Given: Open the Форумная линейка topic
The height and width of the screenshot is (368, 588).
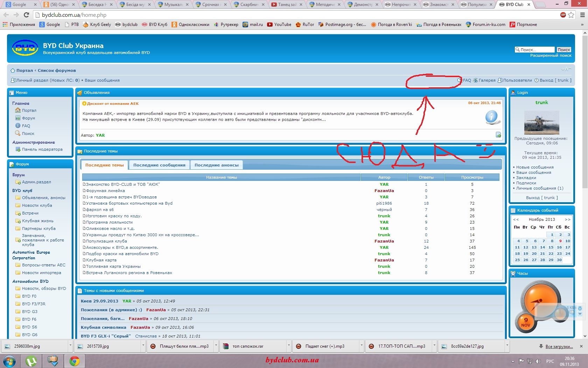Looking at the screenshot, I should click(x=105, y=191).
